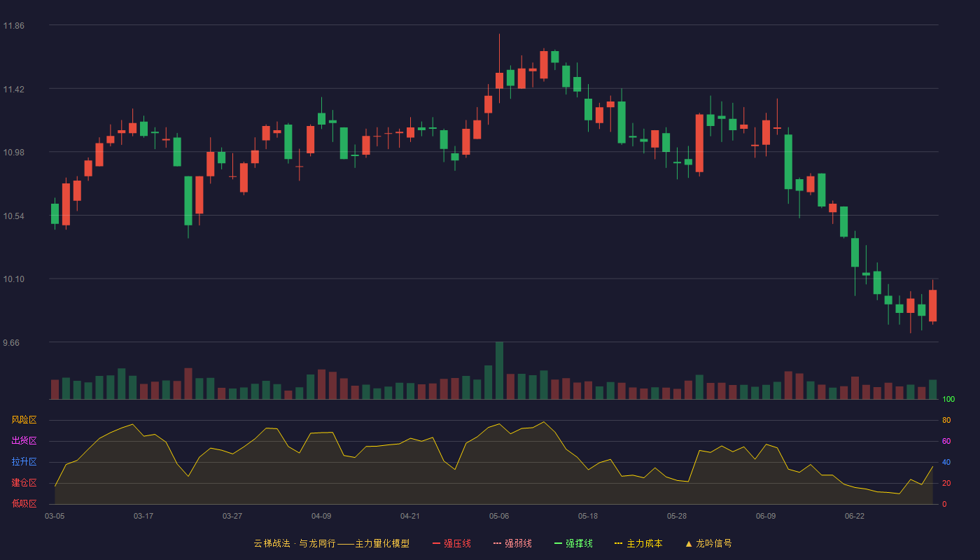980x560 pixels.
Task: Click the 03-27 date label
Action: click(x=232, y=516)
